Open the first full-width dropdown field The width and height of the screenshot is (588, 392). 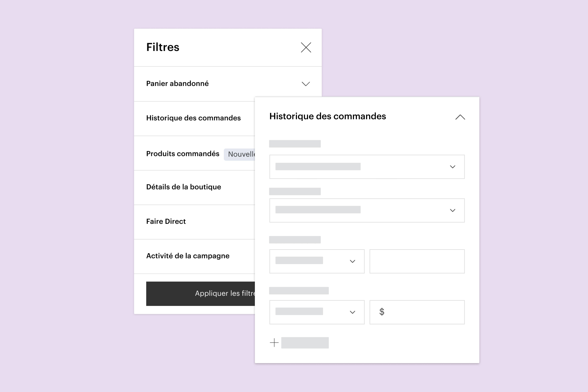(367, 167)
